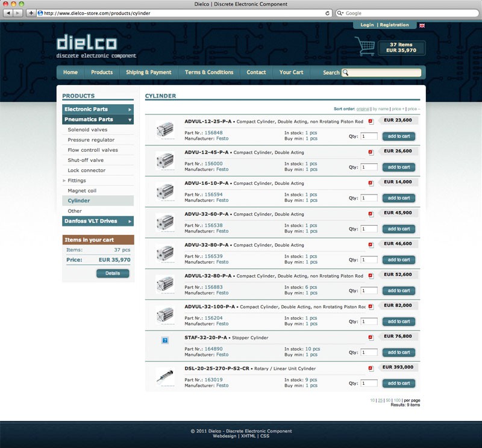Go back using the browser back arrow
The width and height of the screenshot is (482, 448).
click(8, 13)
